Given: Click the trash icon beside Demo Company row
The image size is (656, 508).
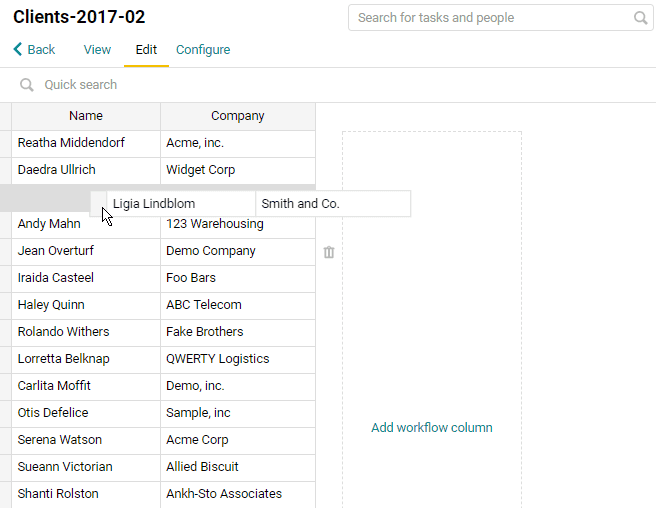Looking at the screenshot, I should point(329,252).
